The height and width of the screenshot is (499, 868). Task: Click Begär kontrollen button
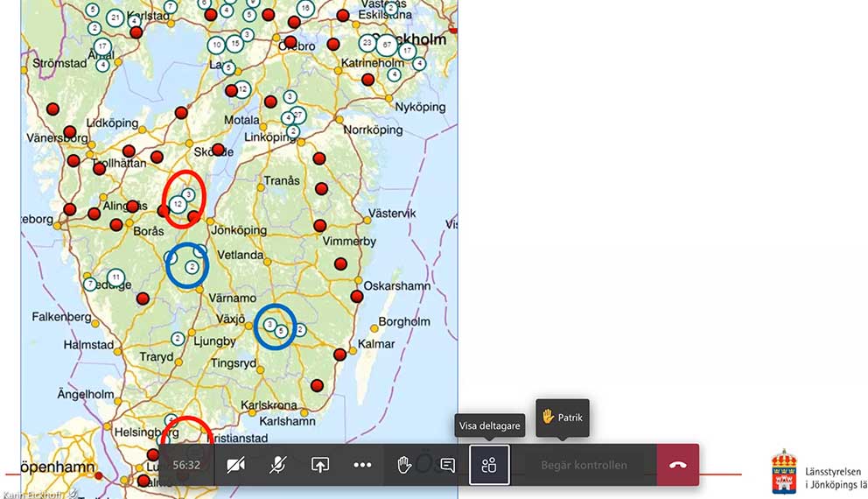pyautogui.click(x=584, y=465)
